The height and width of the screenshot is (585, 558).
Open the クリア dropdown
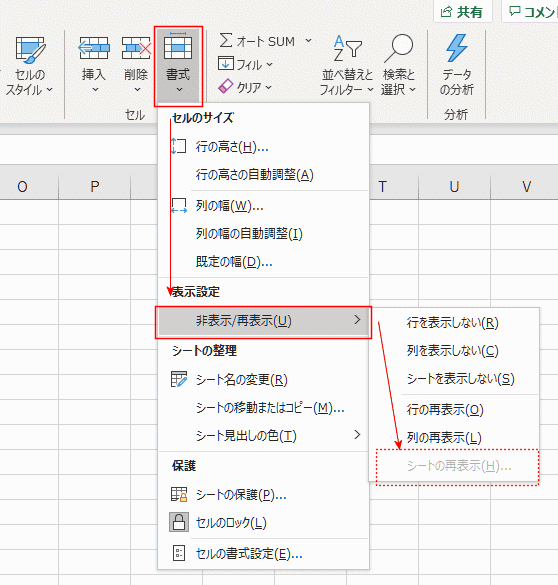coord(245,87)
